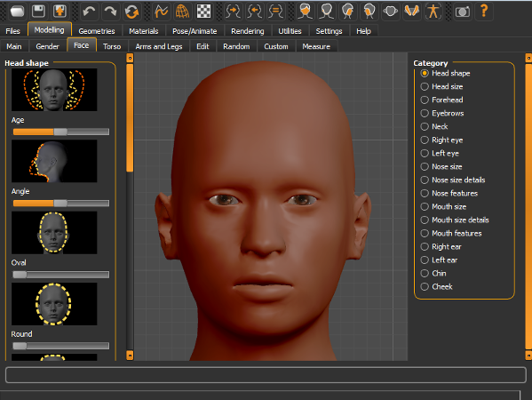Viewport: 532px width, 400px height.
Task: Toggle checkerboard background icon
Action: (203, 12)
